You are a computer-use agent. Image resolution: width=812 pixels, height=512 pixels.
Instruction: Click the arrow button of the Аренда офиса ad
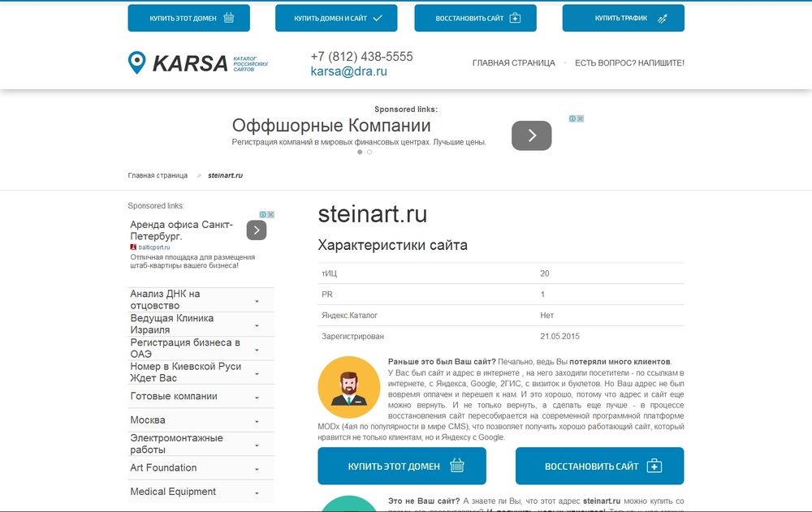tap(257, 230)
